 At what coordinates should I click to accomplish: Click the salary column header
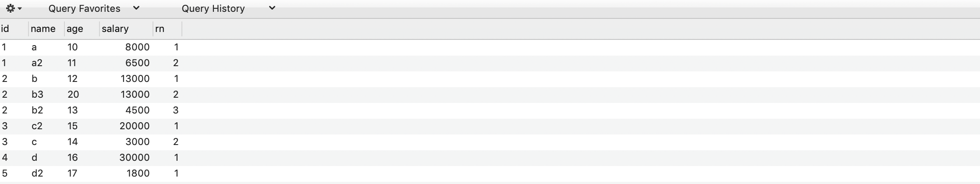pyautogui.click(x=126, y=29)
